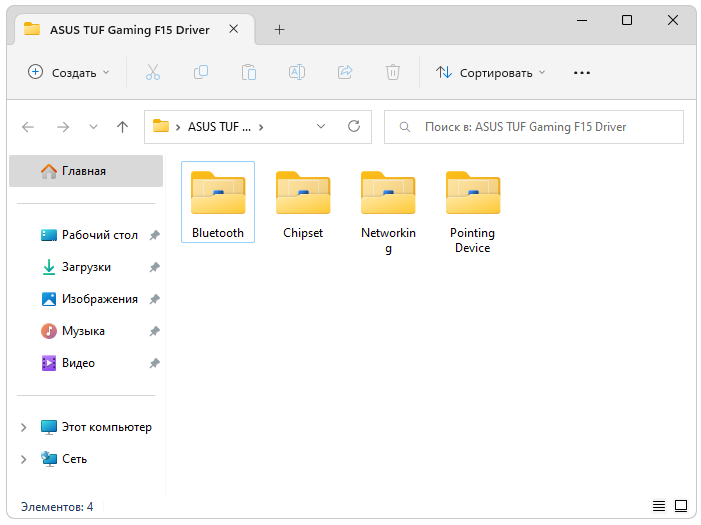This screenshot has width=701, height=525.
Task: Click chevron after ASUS TUF breadcrumb
Action: pos(261,127)
